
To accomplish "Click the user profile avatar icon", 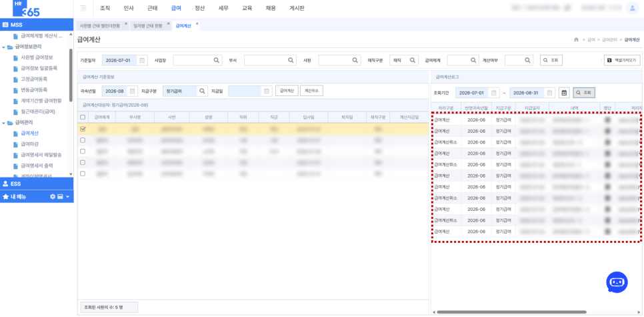I will pyautogui.click(x=631, y=8).
